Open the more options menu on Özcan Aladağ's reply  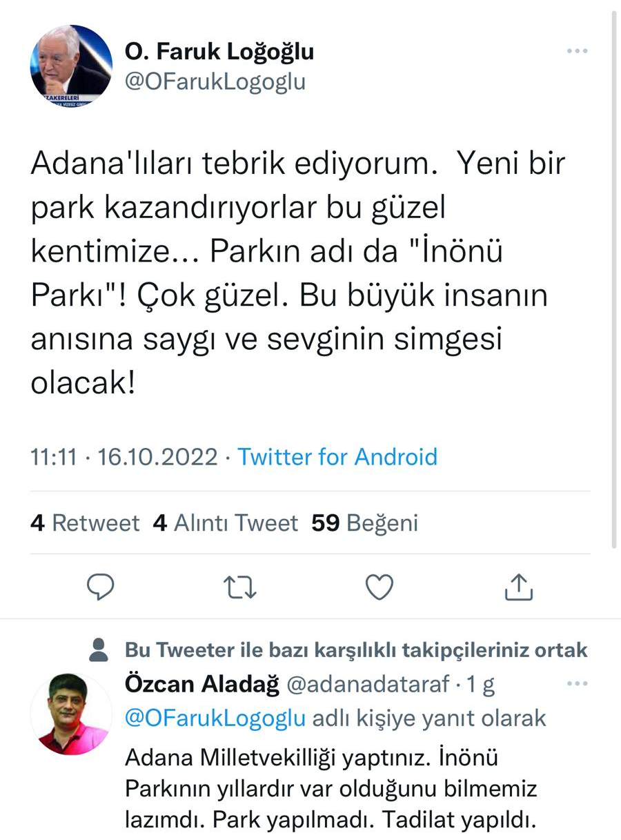tap(577, 684)
